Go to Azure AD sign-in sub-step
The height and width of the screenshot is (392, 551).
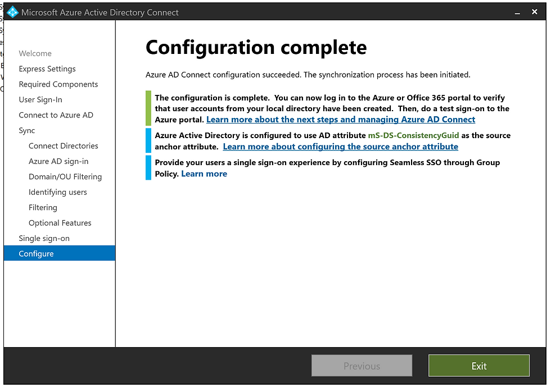tap(58, 161)
